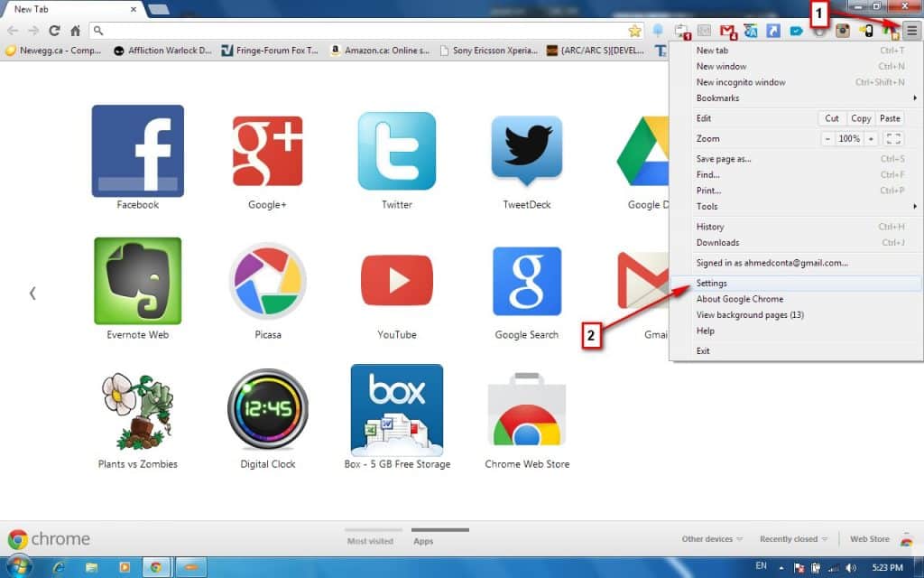Choose Print... in the menu
The height and width of the screenshot is (578, 924).
(796, 191)
